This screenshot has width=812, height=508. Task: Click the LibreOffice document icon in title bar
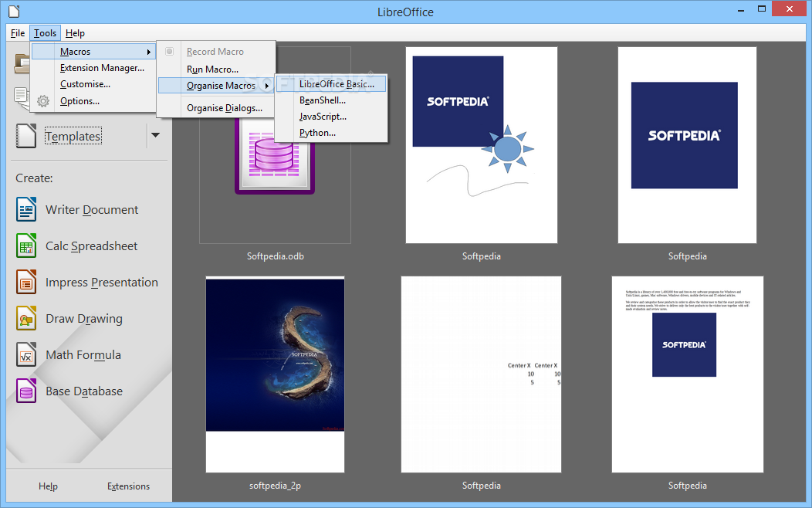(14, 11)
